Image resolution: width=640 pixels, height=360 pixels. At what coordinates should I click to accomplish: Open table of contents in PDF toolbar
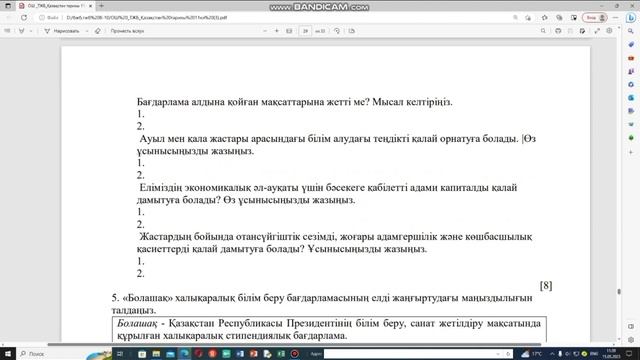(x=7, y=31)
